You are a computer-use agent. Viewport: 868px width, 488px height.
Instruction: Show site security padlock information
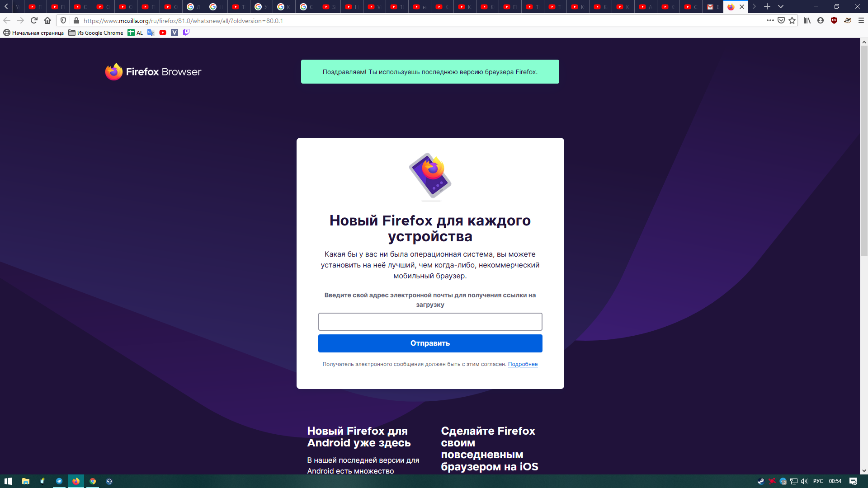(x=76, y=20)
